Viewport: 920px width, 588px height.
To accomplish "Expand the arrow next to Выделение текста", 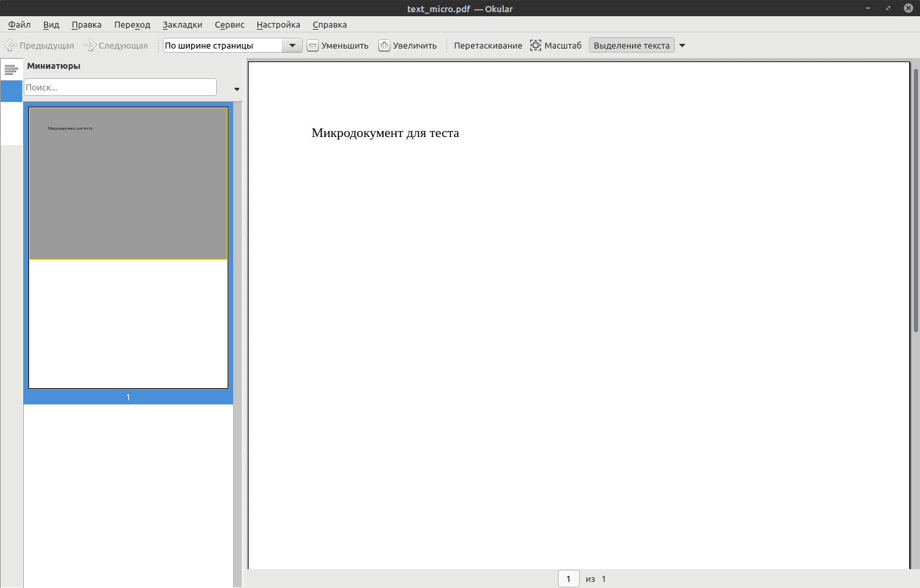I will click(682, 46).
